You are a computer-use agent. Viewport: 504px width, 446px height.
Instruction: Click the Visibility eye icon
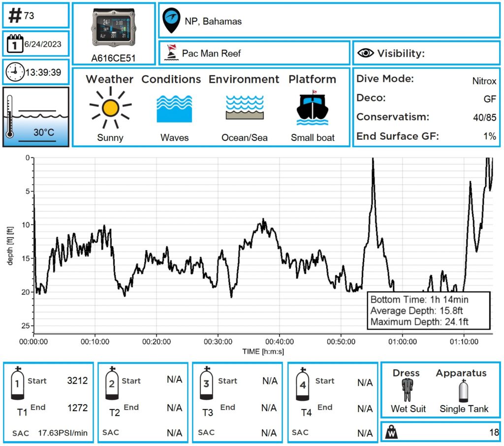pyautogui.click(x=365, y=53)
